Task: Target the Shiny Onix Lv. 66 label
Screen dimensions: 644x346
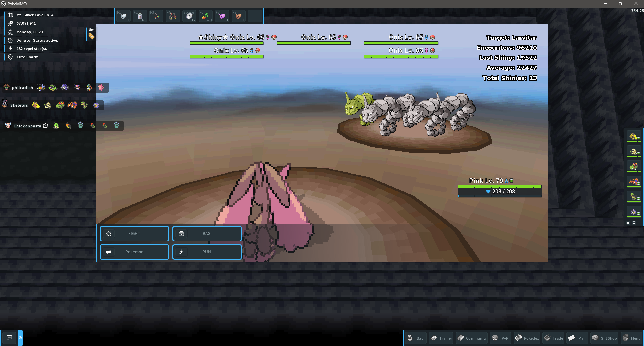Action: point(237,37)
